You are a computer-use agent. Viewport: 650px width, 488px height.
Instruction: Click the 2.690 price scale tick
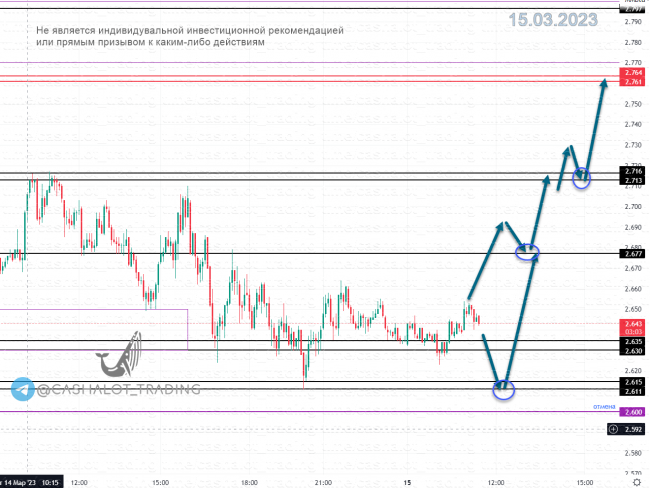click(x=633, y=227)
